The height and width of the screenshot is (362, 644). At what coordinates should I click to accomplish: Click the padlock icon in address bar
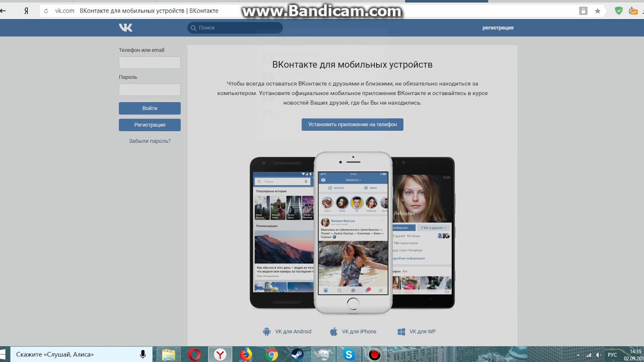(583, 11)
